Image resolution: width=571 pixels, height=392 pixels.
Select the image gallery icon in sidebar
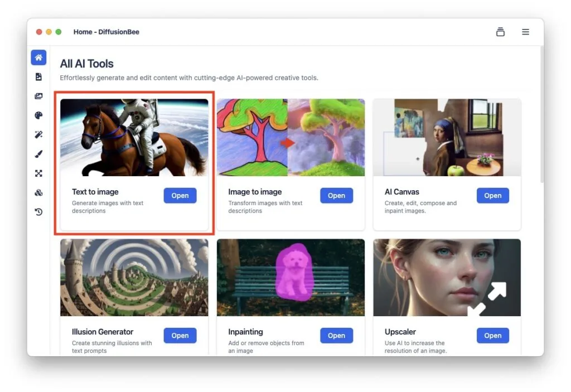click(38, 96)
